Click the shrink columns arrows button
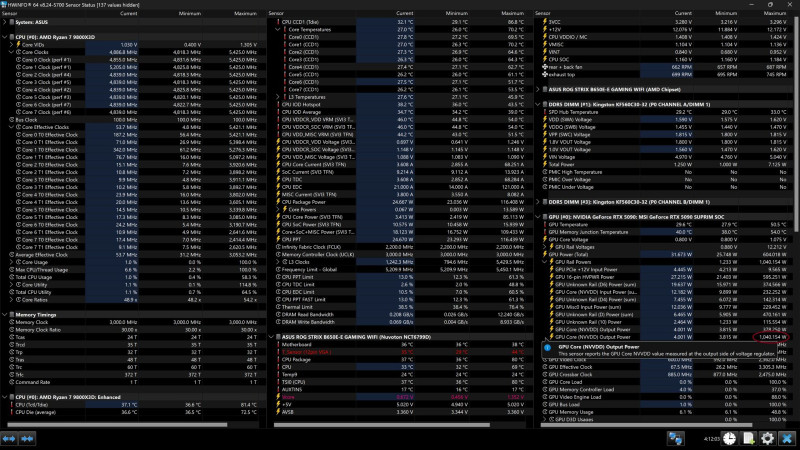This screenshot has width=800, height=450. [27, 438]
